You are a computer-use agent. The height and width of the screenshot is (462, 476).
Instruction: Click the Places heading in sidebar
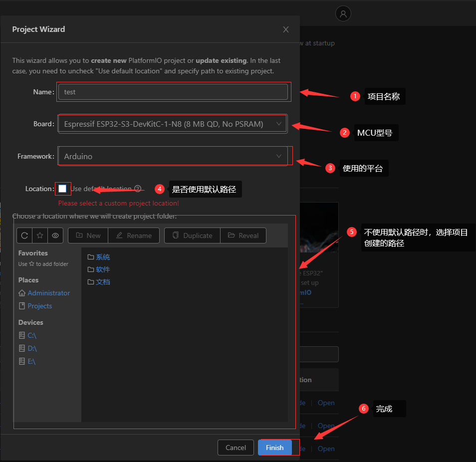28,280
